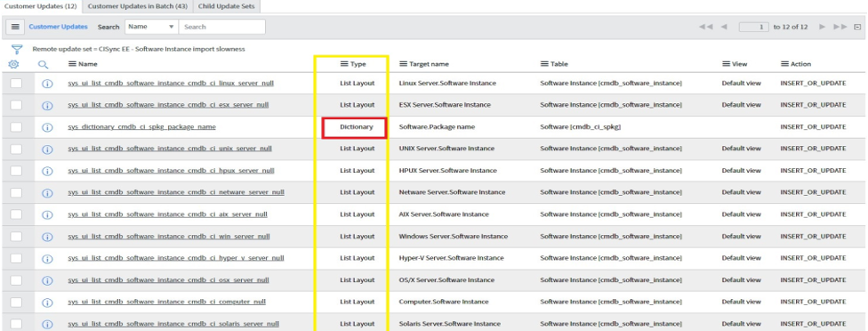The height and width of the screenshot is (331, 868).
Task: Click the page number input box
Action: click(x=754, y=27)
